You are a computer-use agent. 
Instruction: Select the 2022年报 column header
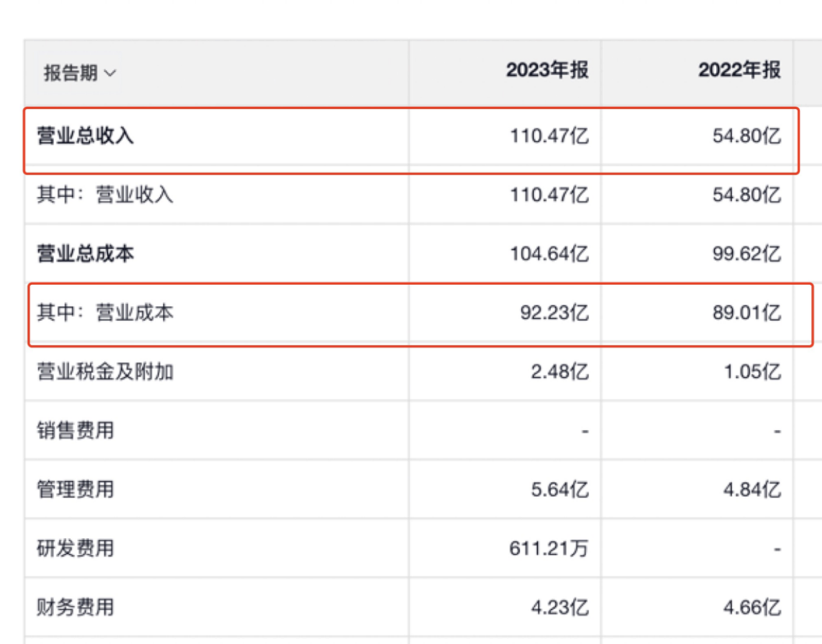pyautogui.click(x=739, y=71)
